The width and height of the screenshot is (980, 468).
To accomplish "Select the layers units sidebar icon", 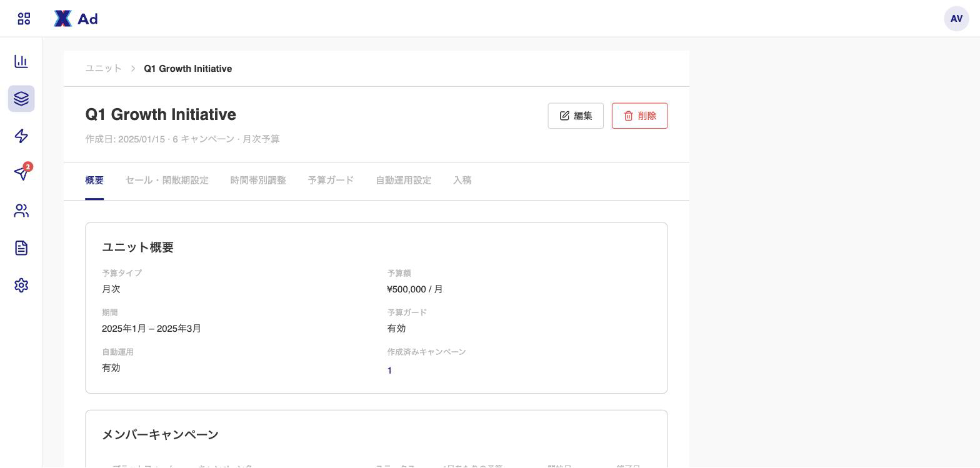I will pyautogui.click(x=21, y=99).
